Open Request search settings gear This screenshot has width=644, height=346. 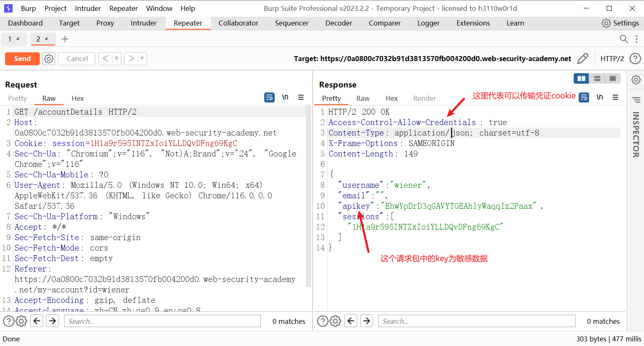tap(21, 321)
